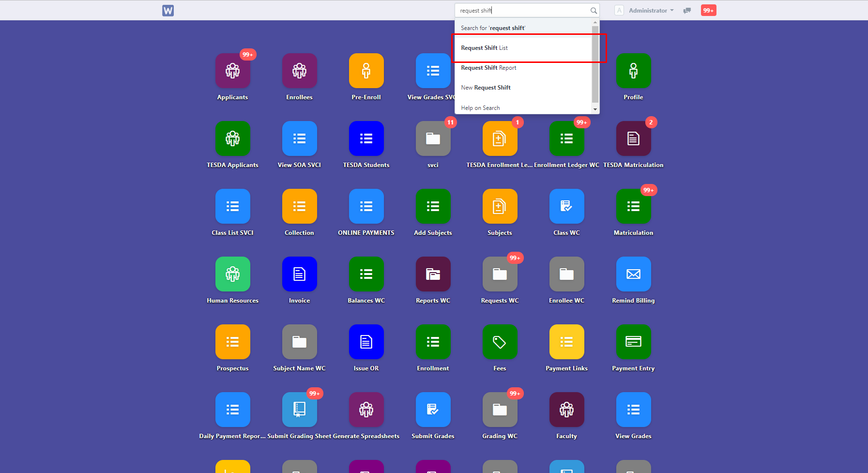Open the Matriculation icon

pyautogui.click(x=634, y=206)
